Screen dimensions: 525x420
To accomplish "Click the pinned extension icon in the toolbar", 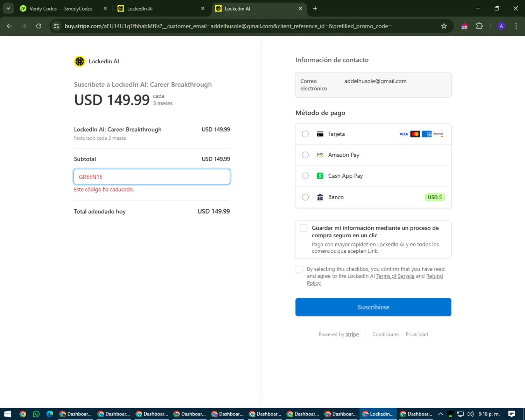I will 464,26.
